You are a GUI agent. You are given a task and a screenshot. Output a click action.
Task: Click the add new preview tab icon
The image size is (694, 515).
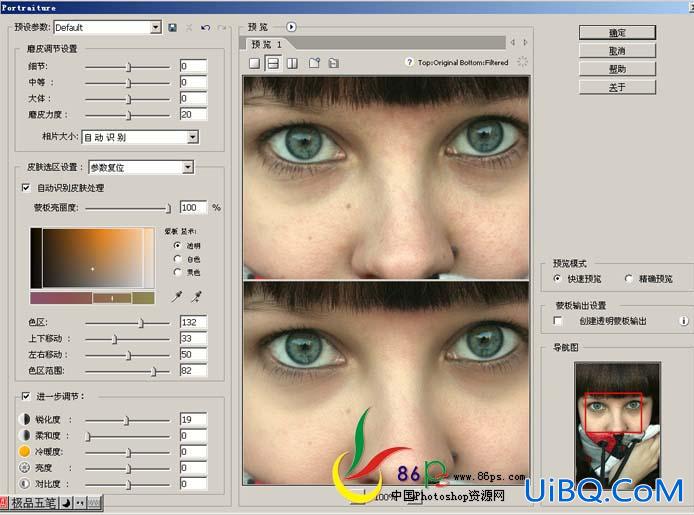[314, 63]
